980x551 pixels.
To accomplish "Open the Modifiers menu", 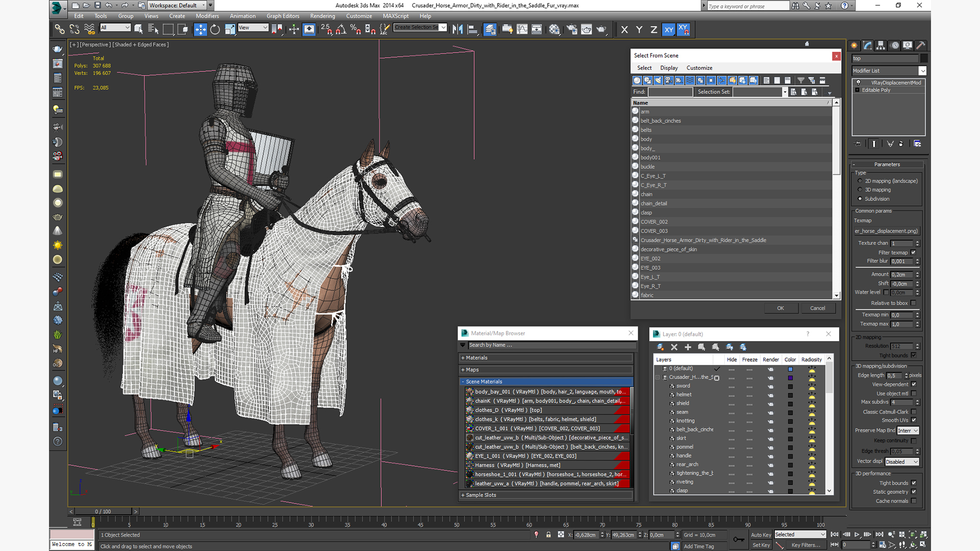I will [x=207, y=16].
